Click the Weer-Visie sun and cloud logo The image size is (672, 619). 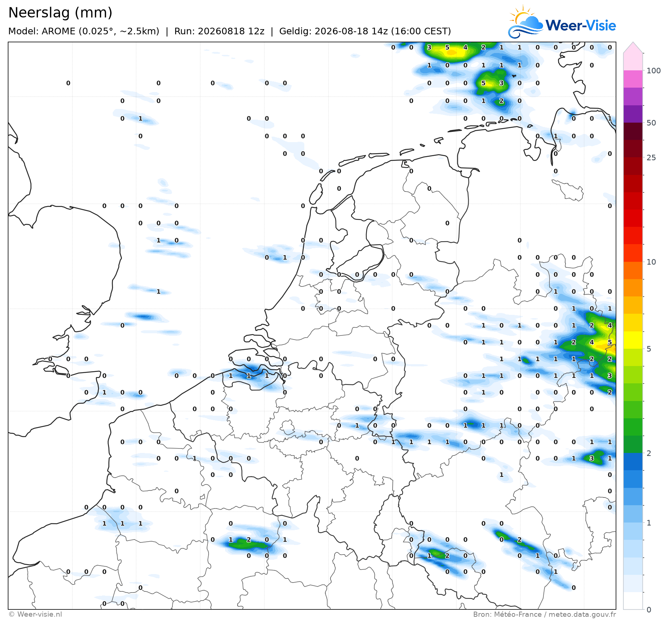coord(526,22)
